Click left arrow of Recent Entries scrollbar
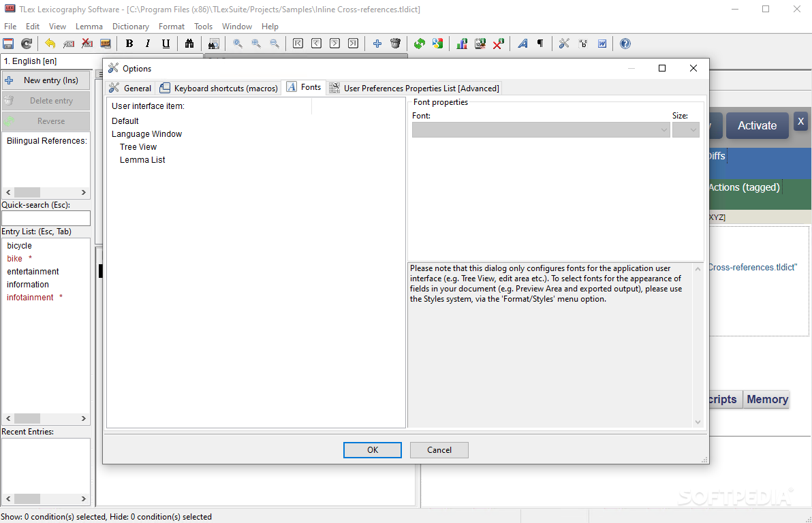 click(x=7, y=498)
